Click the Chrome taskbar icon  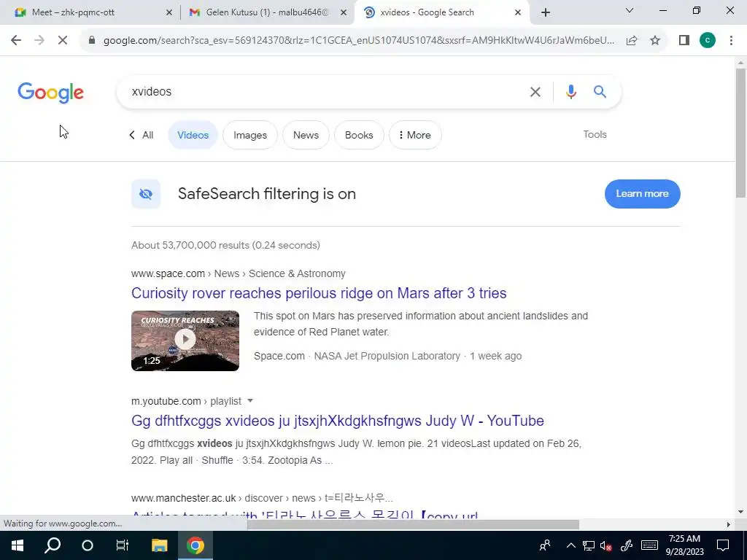(196, 545)
